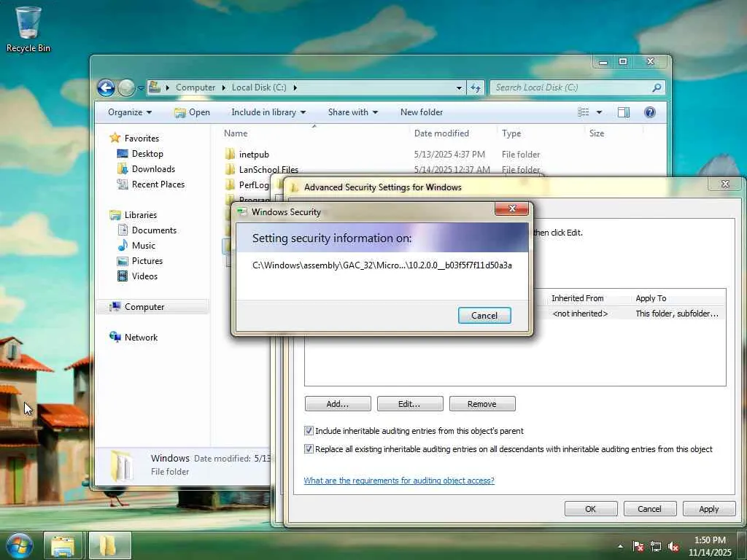Close Advanced Security Settings window
Viewport: 747px width, 560px height.
click(725, 184)
